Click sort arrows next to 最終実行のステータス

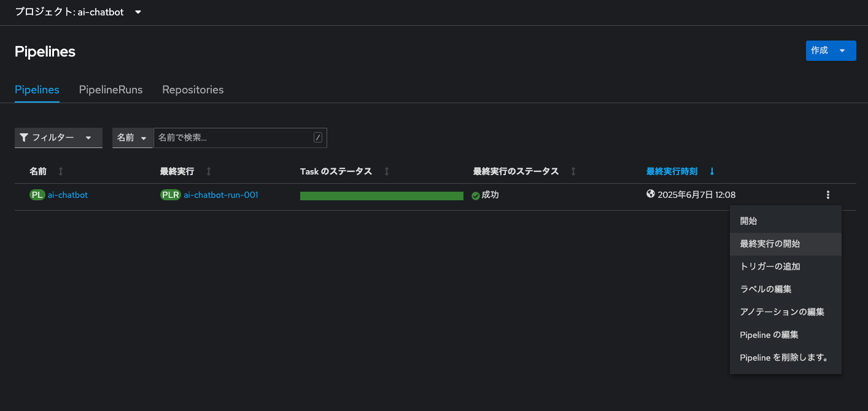(x=573, y=171)
